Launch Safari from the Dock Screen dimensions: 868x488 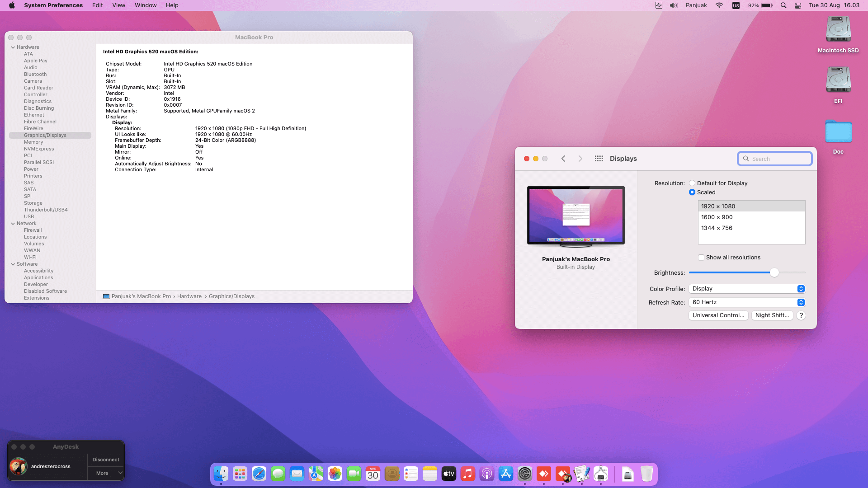pos(259,474)
